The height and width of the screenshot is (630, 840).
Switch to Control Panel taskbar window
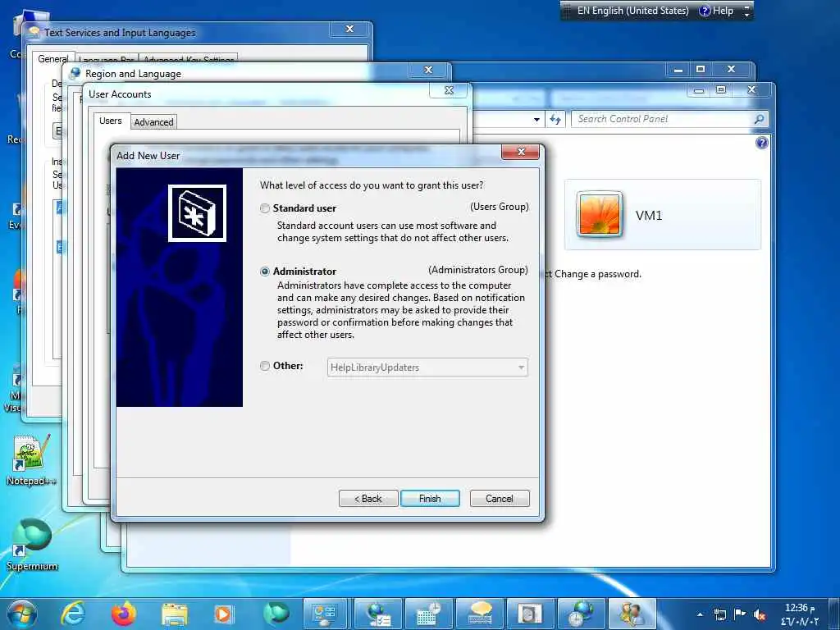tap(325, 614)
